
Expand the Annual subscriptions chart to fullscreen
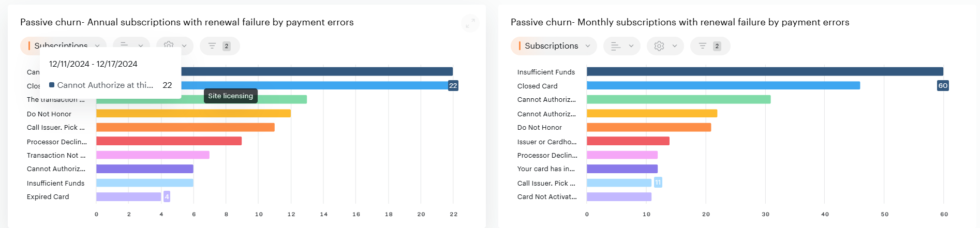pyautogui.click(x=470, y=23)
